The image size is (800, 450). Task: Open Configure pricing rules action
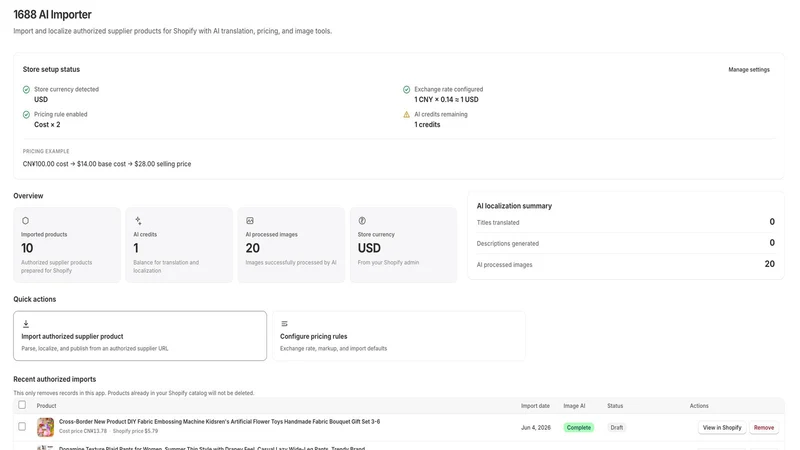pyautogui.click(x=398, y=336)
